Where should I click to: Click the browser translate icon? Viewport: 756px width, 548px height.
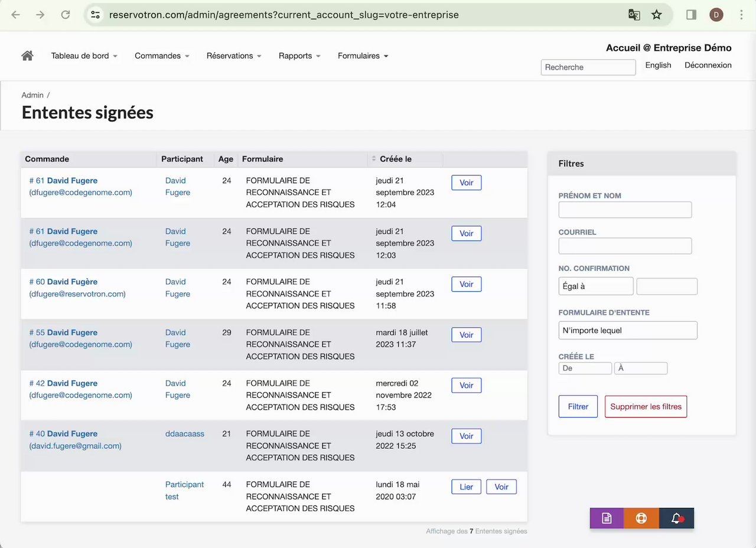coord(634,15)
